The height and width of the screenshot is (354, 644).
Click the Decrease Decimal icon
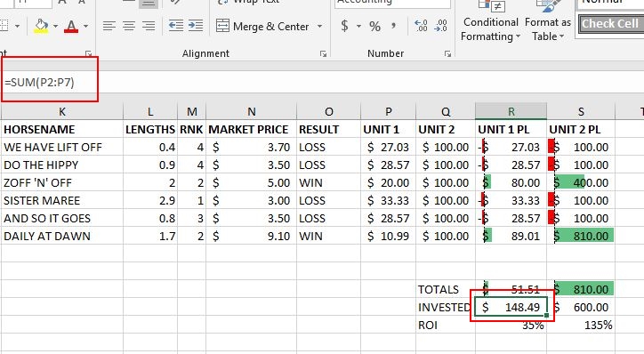pos(440,26)
